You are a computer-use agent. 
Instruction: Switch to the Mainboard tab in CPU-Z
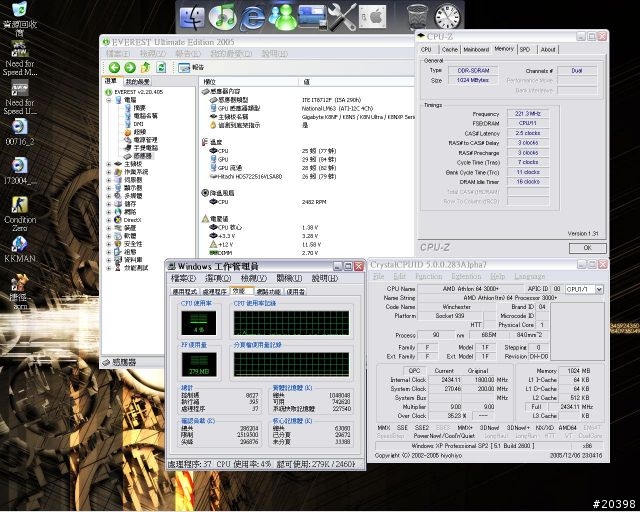coord(476,49)
